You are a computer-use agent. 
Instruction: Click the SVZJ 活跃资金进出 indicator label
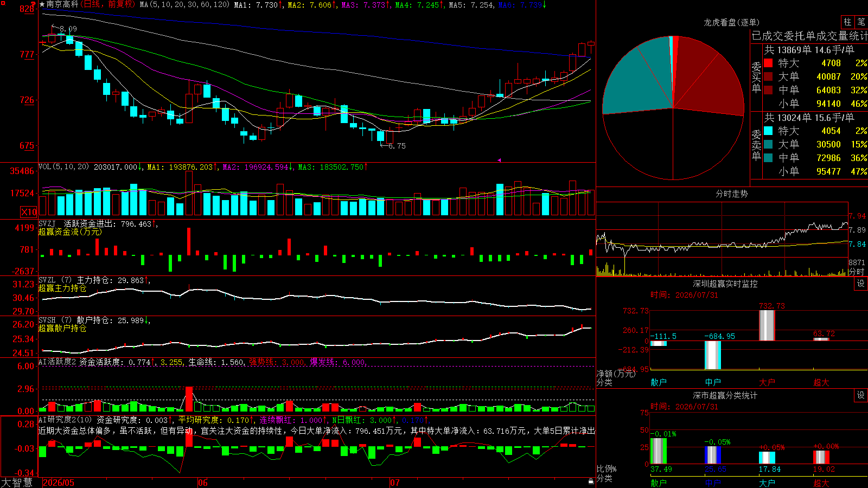78,223
